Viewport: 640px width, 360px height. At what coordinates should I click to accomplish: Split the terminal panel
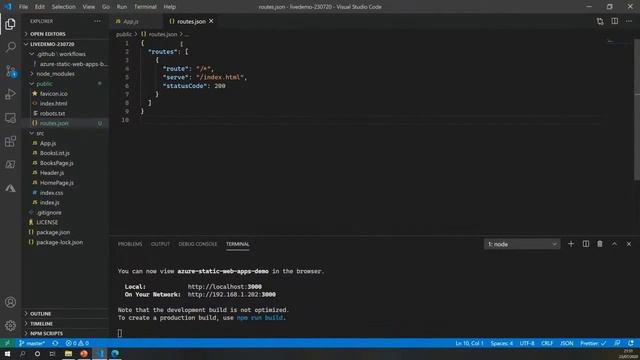[585, 244]
